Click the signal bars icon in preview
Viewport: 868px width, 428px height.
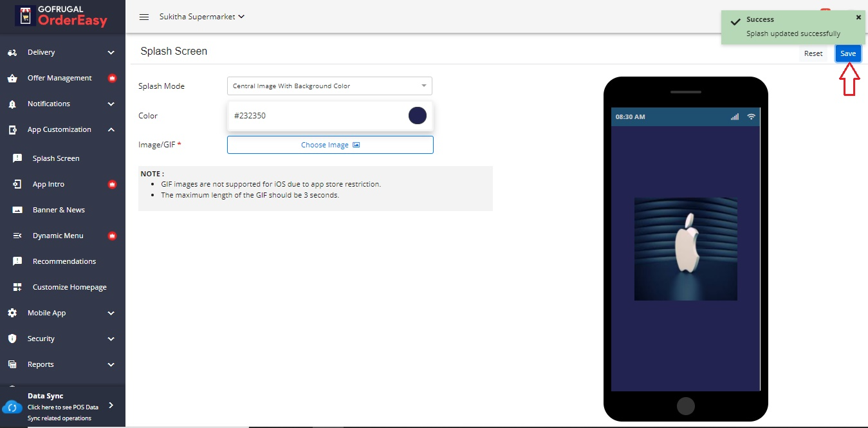pos(735,116)
